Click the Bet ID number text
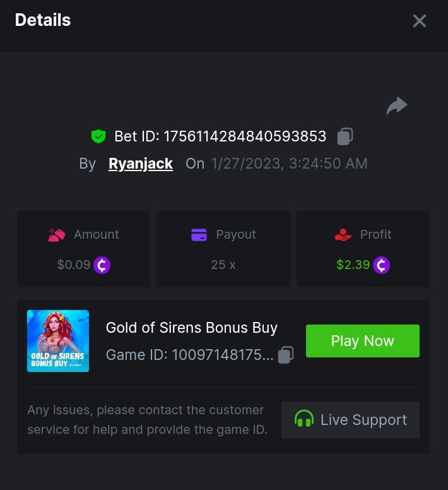Image resolution: width=448 pixels, height=490 pixels. (x=245, y=136)
